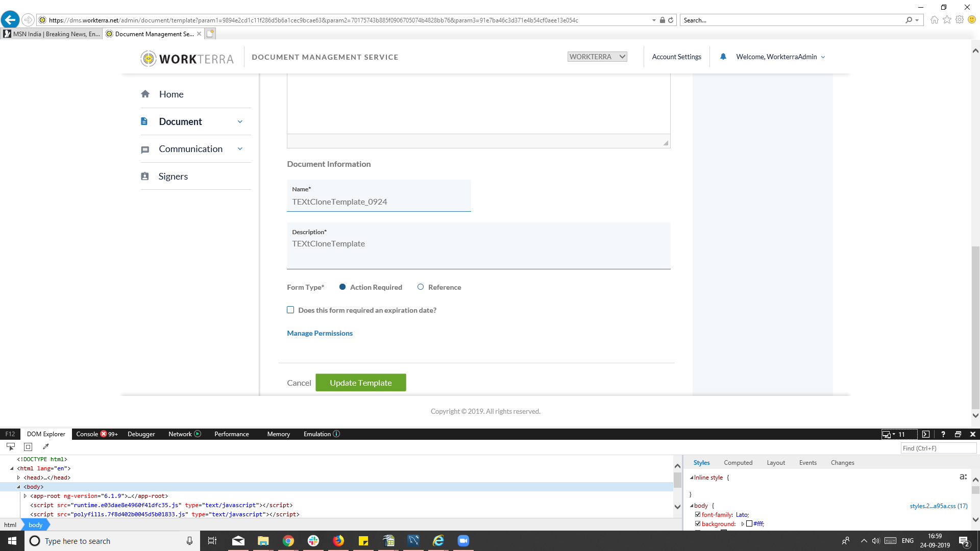Click the WORKTERRA logo

pyautogui.click(x=187, y=58)
